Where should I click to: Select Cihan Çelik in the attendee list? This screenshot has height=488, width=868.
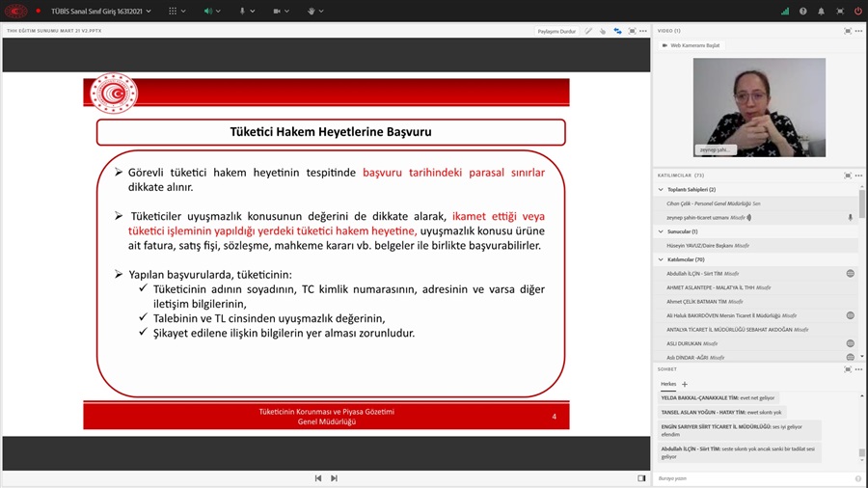pyautogui.click(x=756, y=203)
